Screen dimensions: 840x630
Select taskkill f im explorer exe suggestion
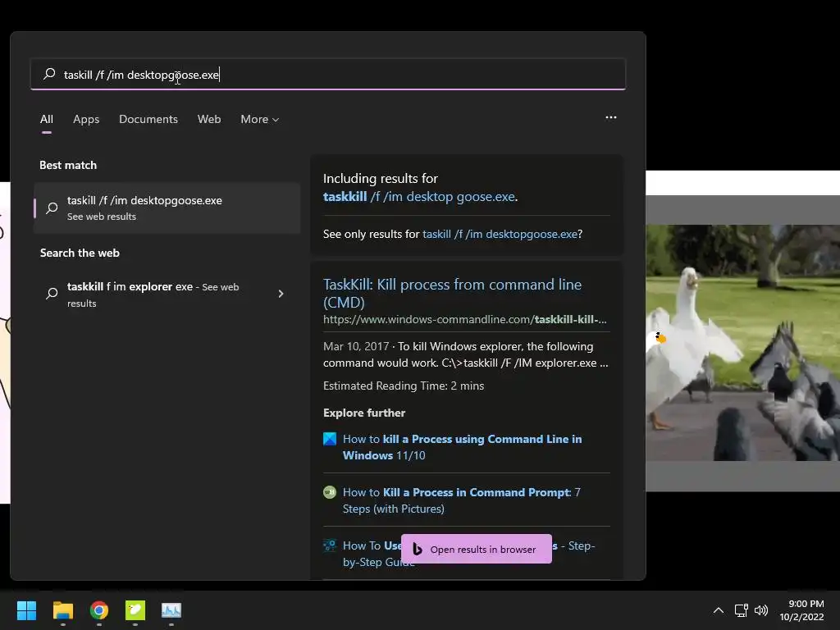[x=167, y=294]
